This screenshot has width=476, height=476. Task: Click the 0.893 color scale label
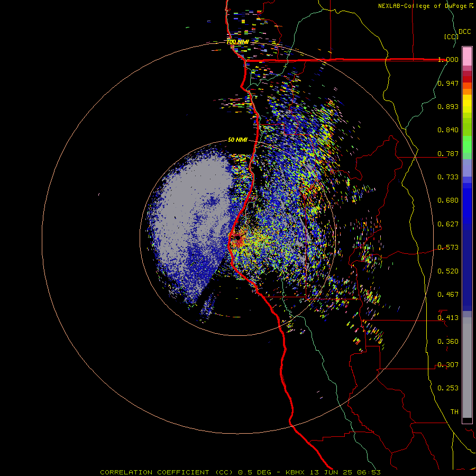click(448, 106)
